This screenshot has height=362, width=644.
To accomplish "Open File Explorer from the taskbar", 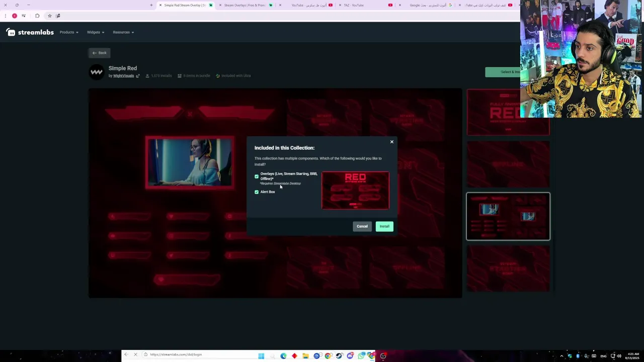I will pyautogui.click(x=305, y=356).
